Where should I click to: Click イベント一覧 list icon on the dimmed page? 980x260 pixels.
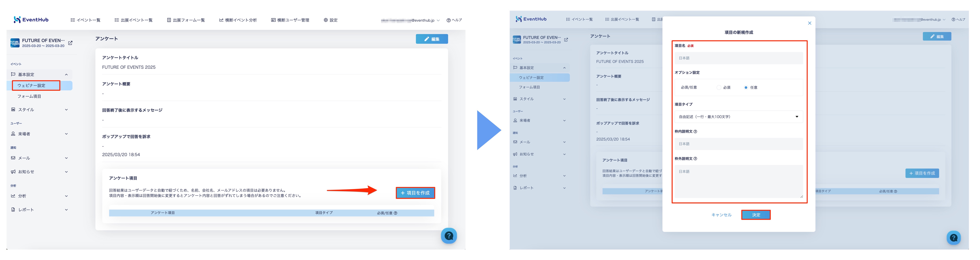(x=568, y=19)
